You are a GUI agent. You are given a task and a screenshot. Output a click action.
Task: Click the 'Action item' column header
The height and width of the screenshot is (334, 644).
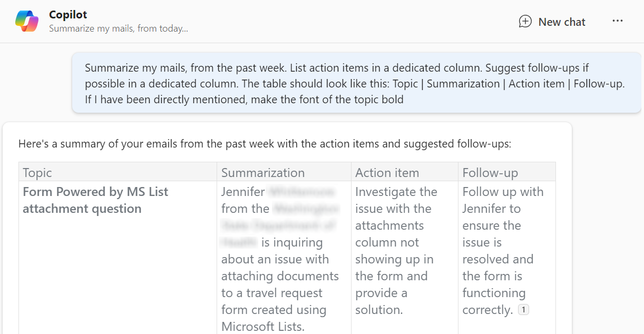pos(387,172)
